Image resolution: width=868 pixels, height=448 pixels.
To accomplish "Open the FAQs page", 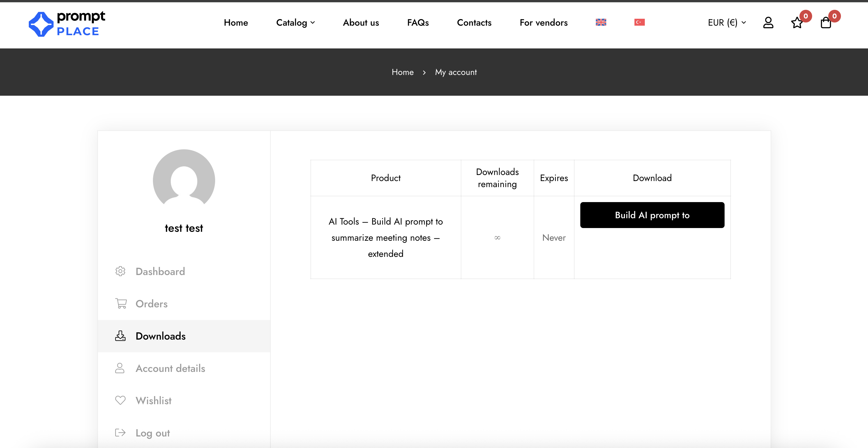I will pyautogui.click(x=418, y=22).
